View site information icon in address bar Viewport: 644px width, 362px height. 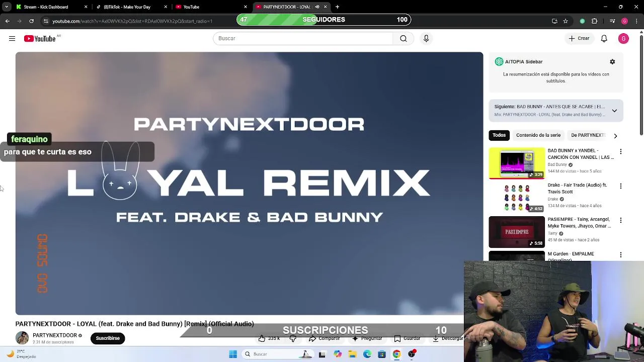[x=46, y=21]
